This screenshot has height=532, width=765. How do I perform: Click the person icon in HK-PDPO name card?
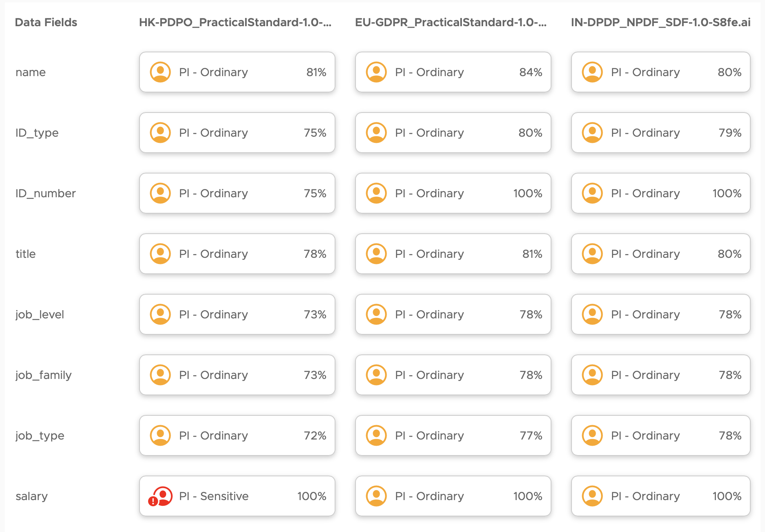tap(160, 72)
